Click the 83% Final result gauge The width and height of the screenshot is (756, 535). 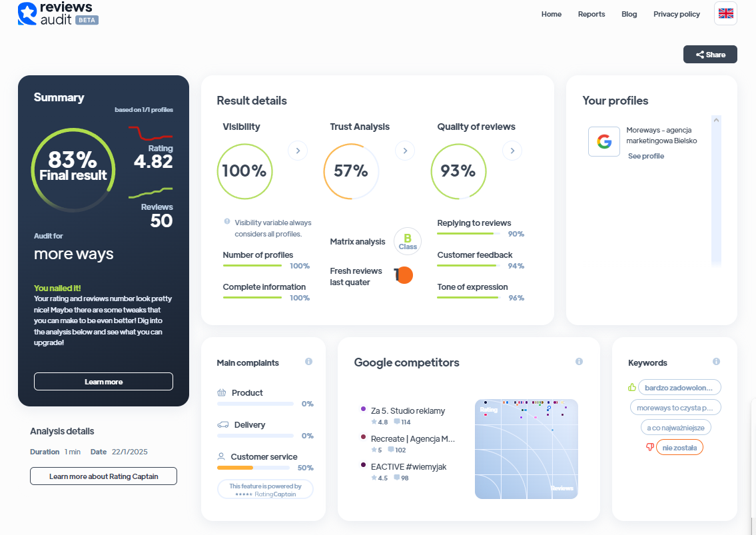[x=73, y=170]
